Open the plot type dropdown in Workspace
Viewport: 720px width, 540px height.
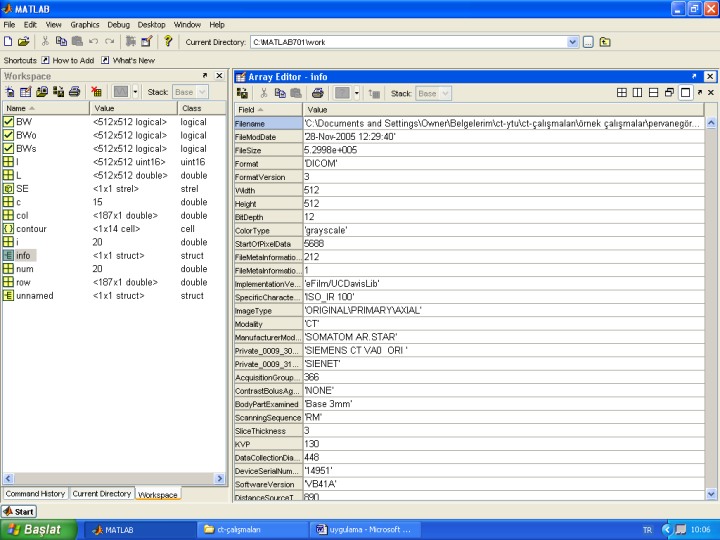tap(135, 92)
